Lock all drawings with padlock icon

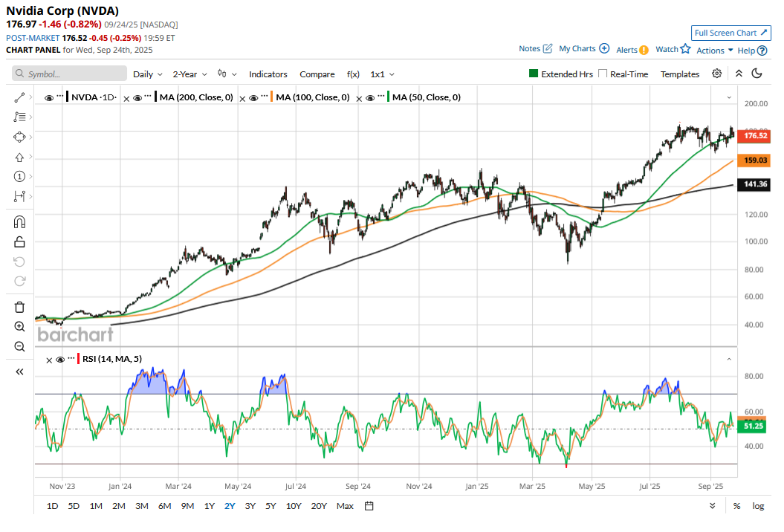[x=19, y=242]
